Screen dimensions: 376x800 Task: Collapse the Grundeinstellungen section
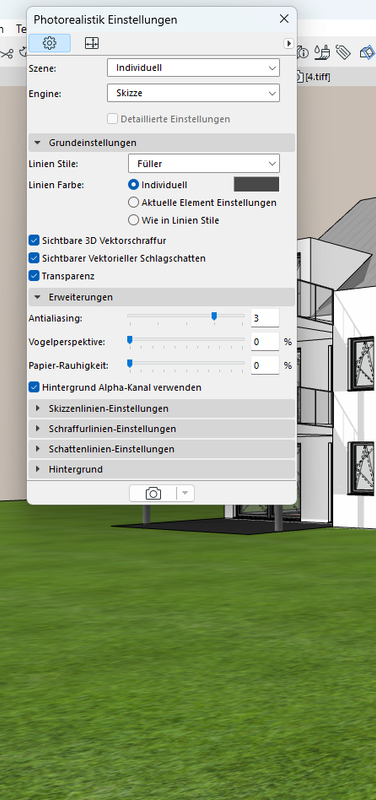coord(162,143)
